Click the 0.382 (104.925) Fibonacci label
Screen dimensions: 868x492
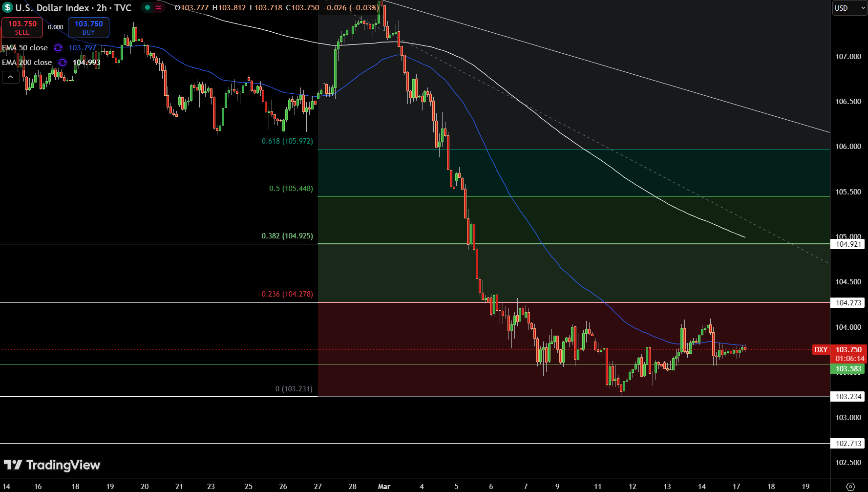[x=287, y=236]
